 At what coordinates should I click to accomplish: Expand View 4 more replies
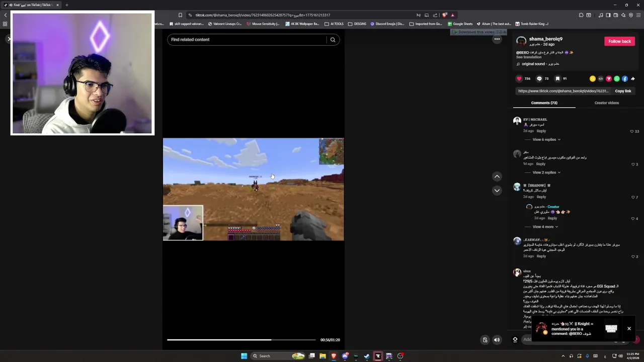click(545, 227)
